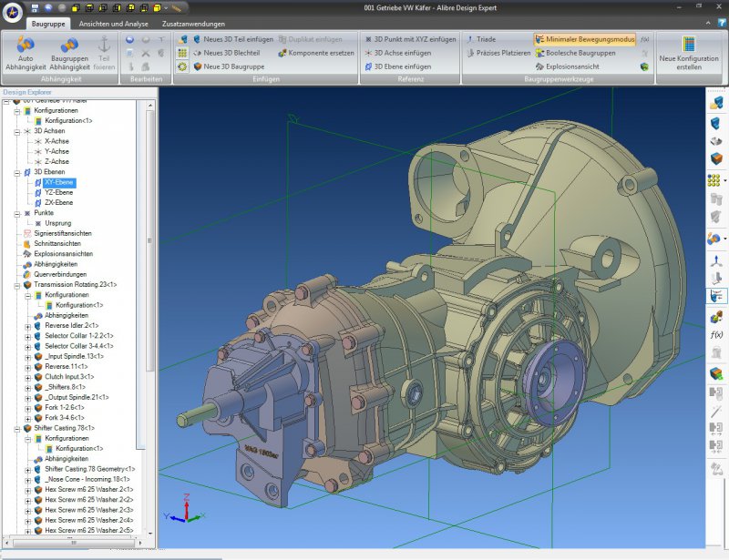Collapse the ribbon with the chevron
The image size is (729, 560).
tap(708, 23)
